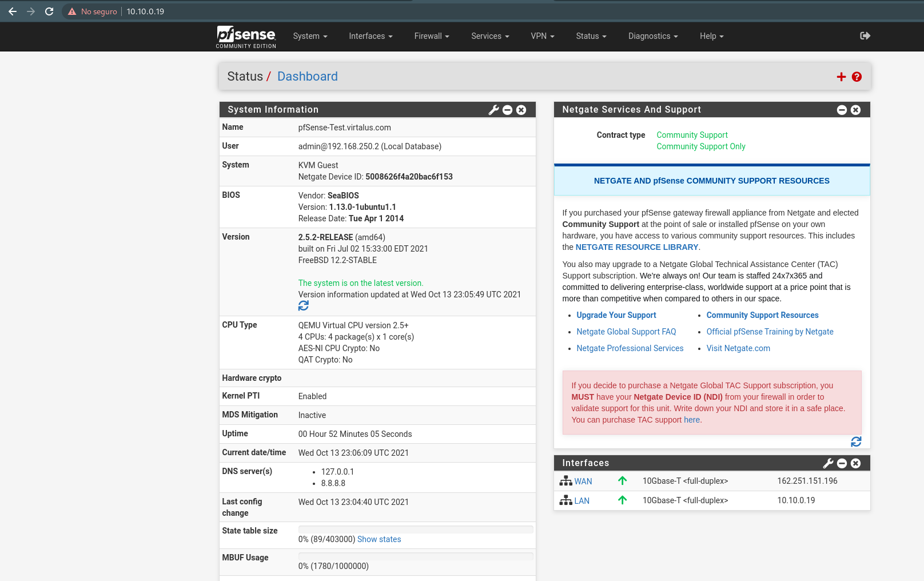Open the VPN menu
This screenshot has height=581, width=924.
(x=542, y=36)
